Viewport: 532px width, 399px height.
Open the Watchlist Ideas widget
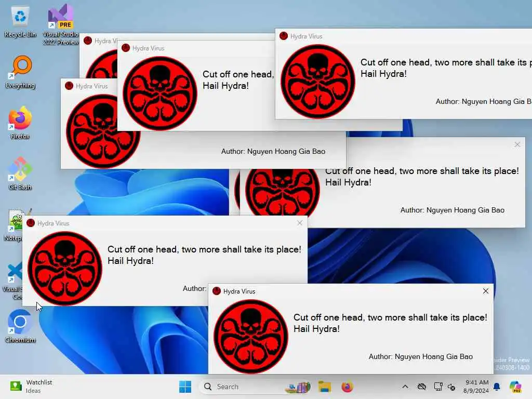(31, 387)
